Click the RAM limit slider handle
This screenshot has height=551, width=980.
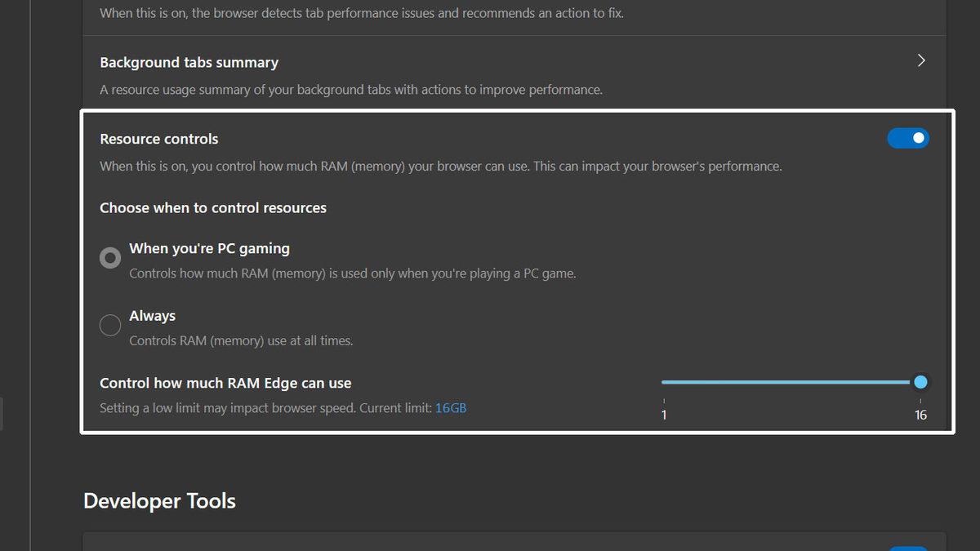[x=920, y=382]
